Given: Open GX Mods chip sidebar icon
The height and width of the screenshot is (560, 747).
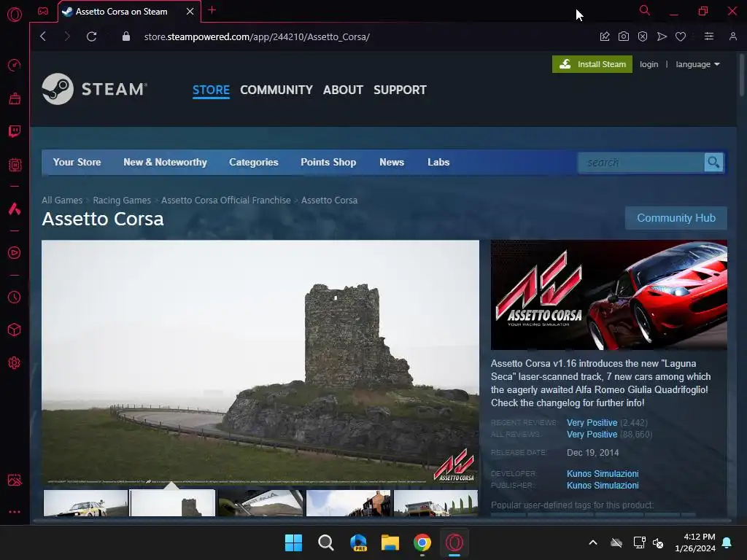Looking at the screenshot, I should click(x=15, y=165).
